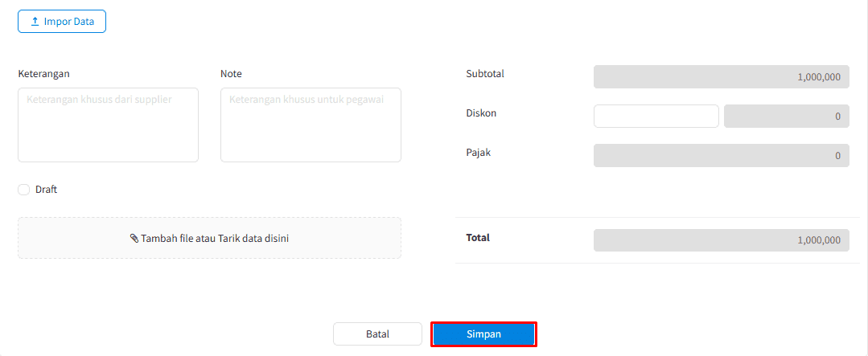Click the paperclip attachment icon

point(134,239)
